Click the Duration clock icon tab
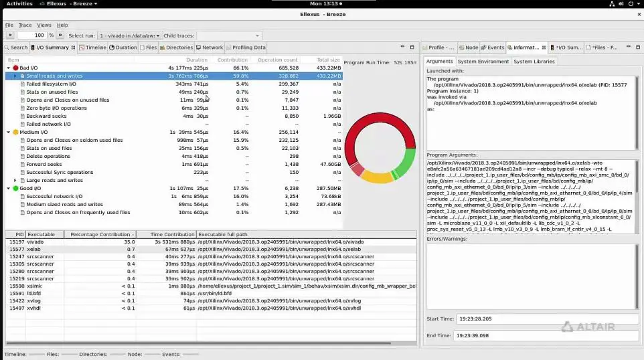The height and width of the screenshot is (360, 644). [112, 48]
